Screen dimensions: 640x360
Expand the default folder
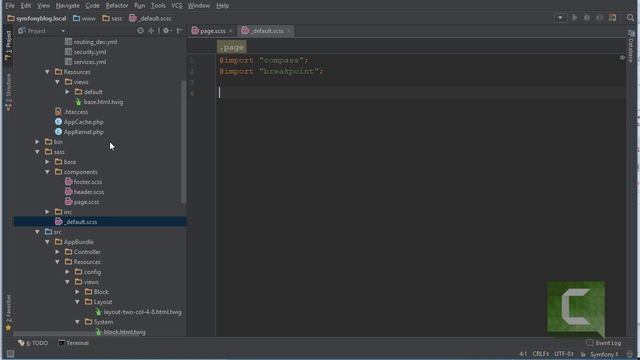(x=67, y=92)
